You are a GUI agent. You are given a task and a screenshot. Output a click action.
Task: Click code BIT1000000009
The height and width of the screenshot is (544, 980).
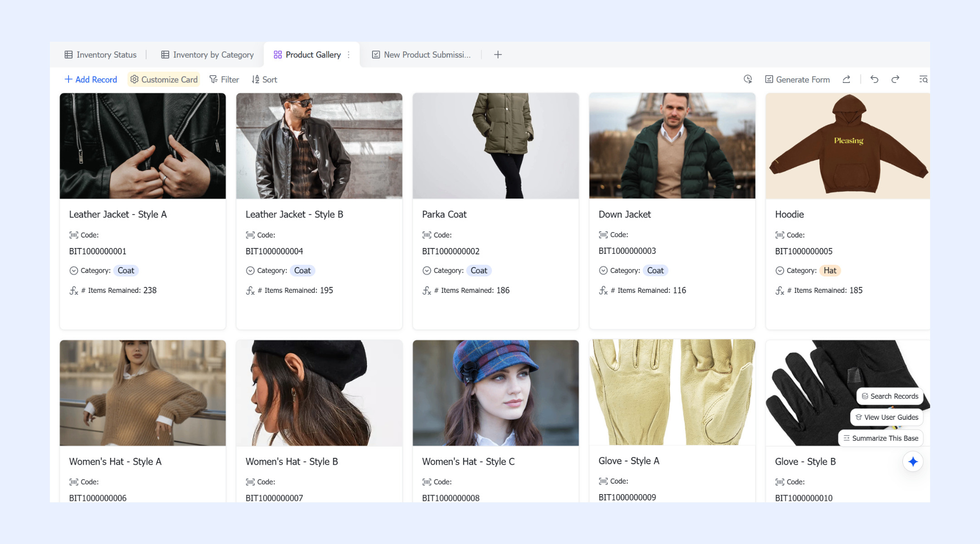(627, 497)
